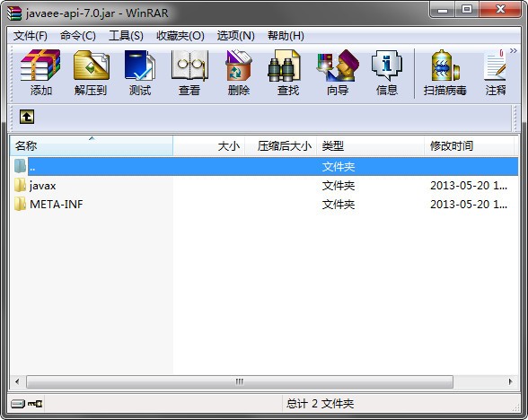Click the 解压到 (Extract To) icon
Screen dimensions: 528x420
[x=91, y=72]
